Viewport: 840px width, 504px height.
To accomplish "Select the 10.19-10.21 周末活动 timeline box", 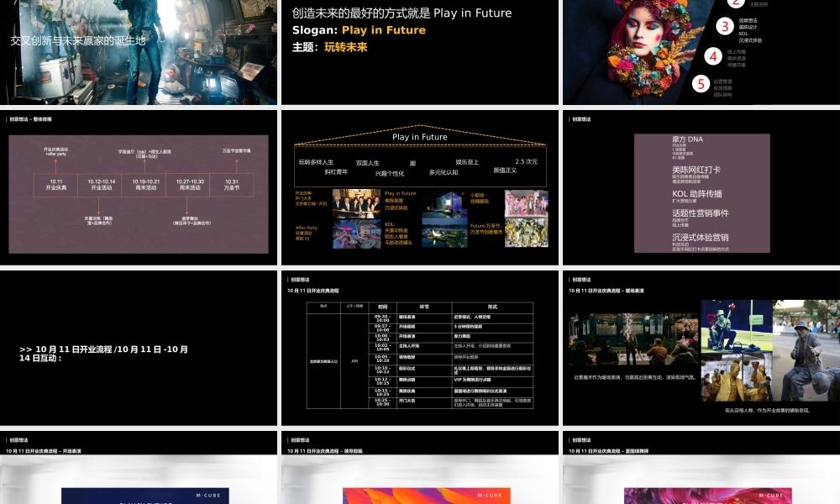I will pos(144,184).
